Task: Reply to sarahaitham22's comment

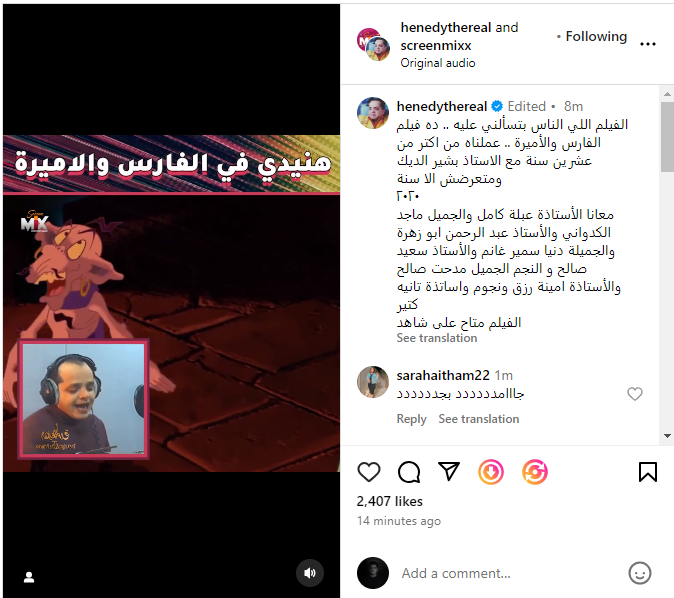Action: (x=411, y=419)
